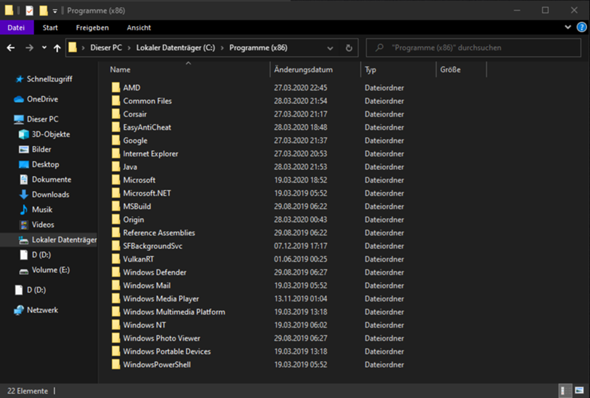Select the Corsair folder icon
The image size is (590, 398).
coord(116,114)
